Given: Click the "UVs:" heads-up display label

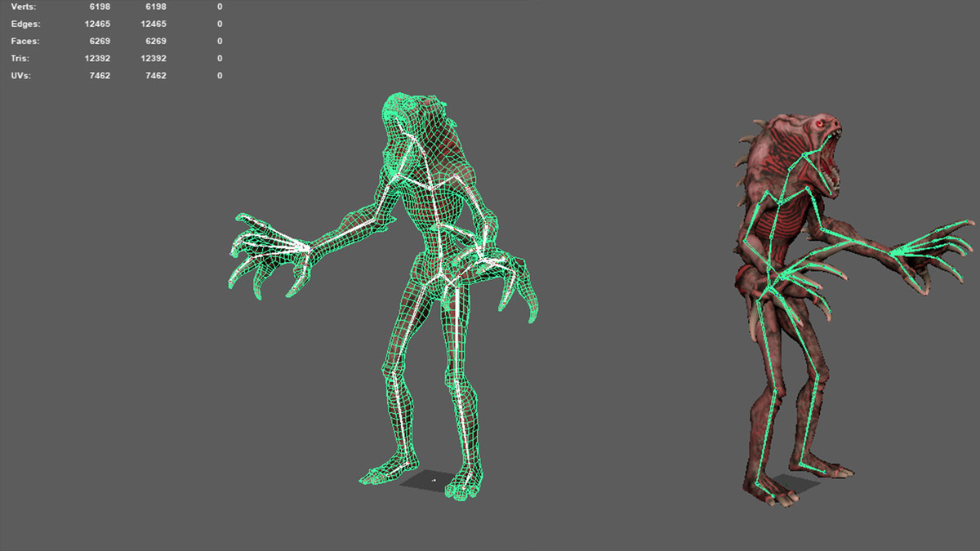Looking at the screenshot, I should [21, 75].
